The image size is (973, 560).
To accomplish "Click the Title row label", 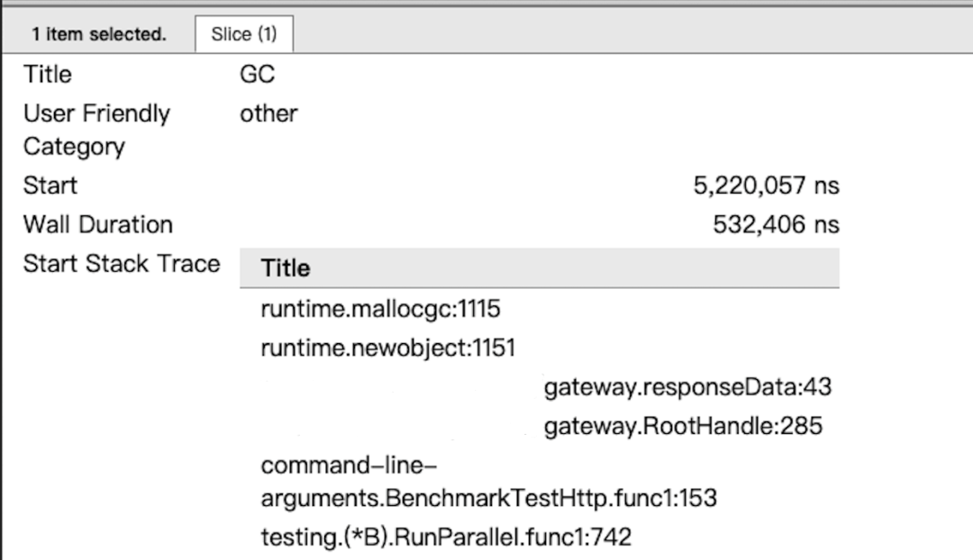I will point(48,75).
